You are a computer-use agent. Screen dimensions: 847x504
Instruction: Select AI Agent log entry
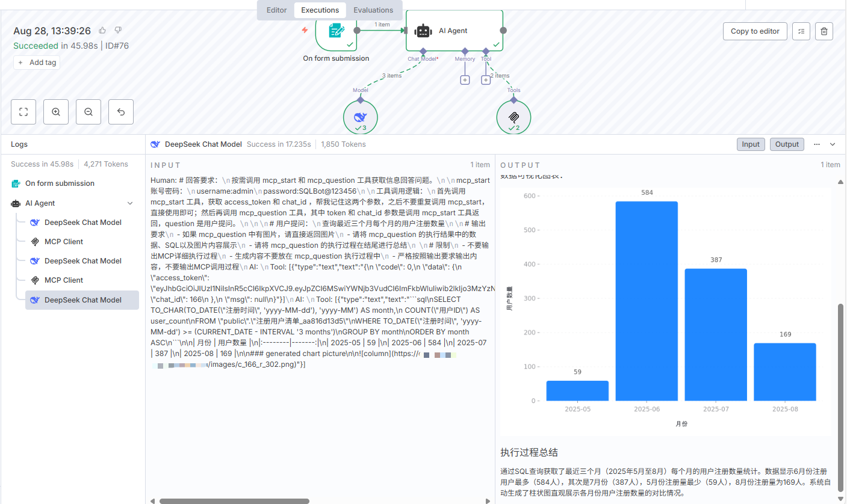[73, 203]
